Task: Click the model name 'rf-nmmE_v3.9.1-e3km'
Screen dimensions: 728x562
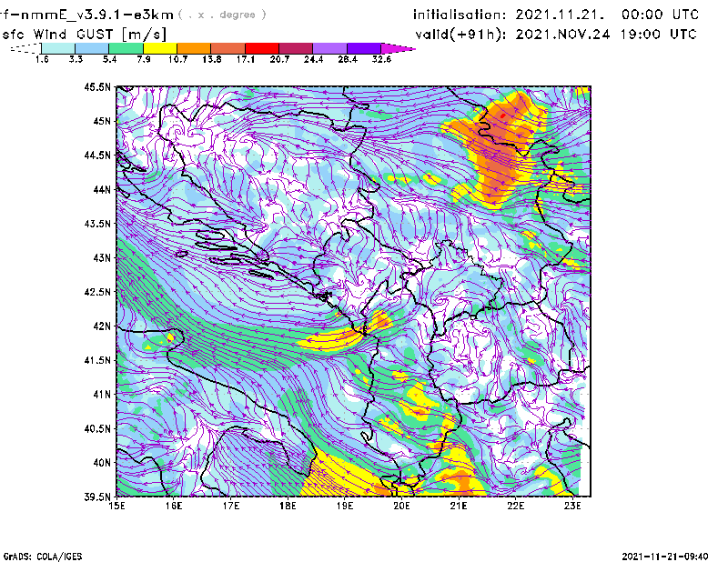Action: pyautogui.click(x=86, y=15)
